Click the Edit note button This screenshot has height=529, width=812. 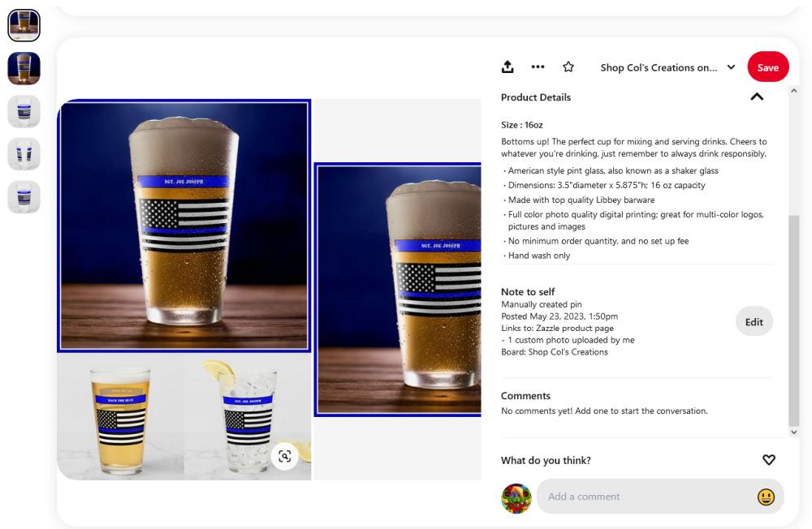(x=754, y=322)
